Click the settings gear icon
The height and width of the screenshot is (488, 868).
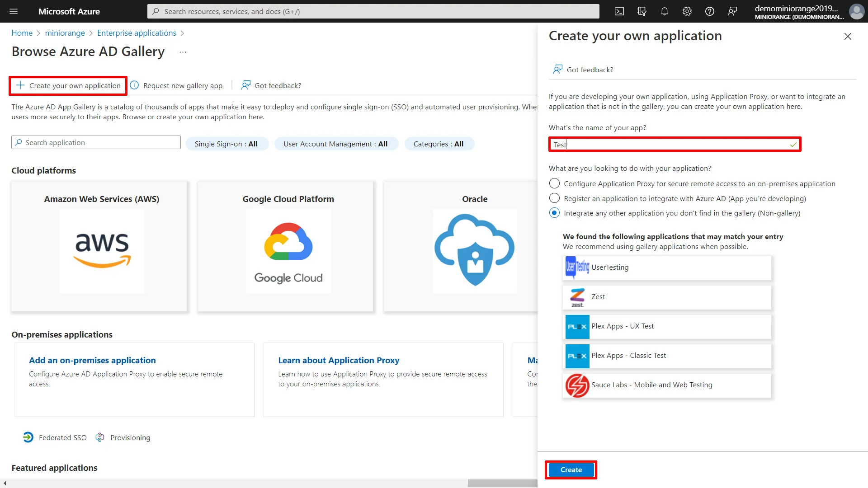pos(687,11)
